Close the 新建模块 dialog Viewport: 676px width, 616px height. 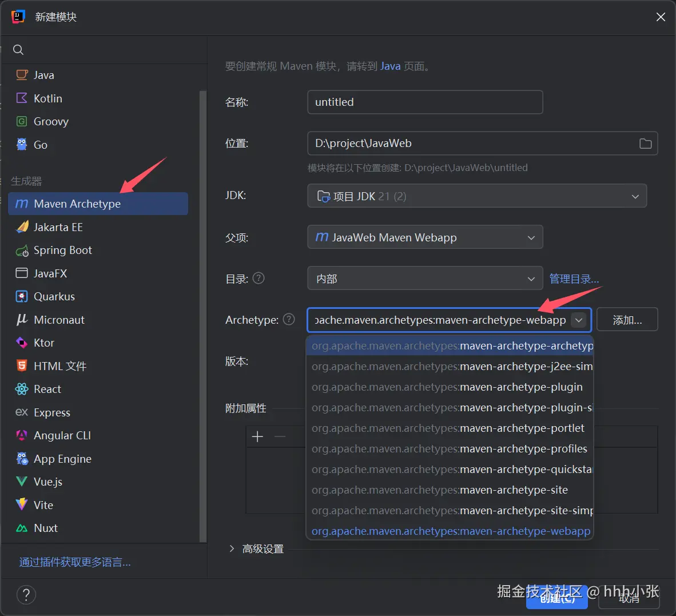pyautogui.click(x=661, y=17)
